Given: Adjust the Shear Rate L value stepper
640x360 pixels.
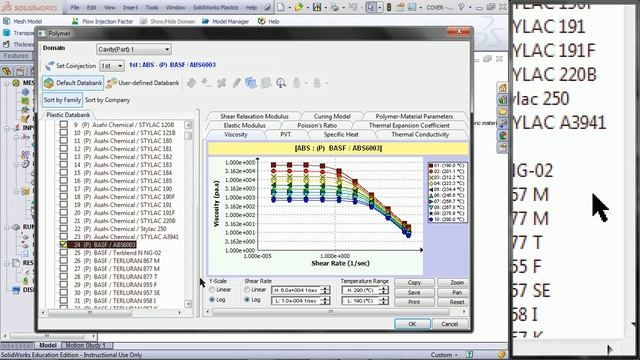Looking at the screenshot, I should coord(325,300).
